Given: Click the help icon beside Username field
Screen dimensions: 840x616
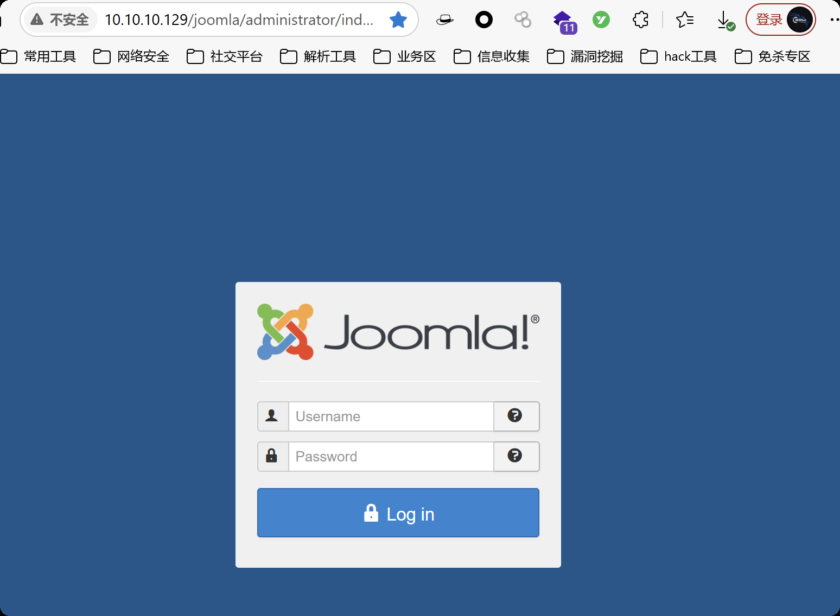Looking at the screenshot, I should click(516, 416).
